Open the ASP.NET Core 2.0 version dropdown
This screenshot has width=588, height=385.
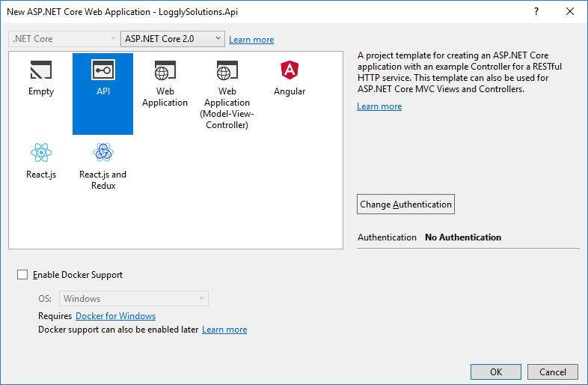[x=173, y=39]
